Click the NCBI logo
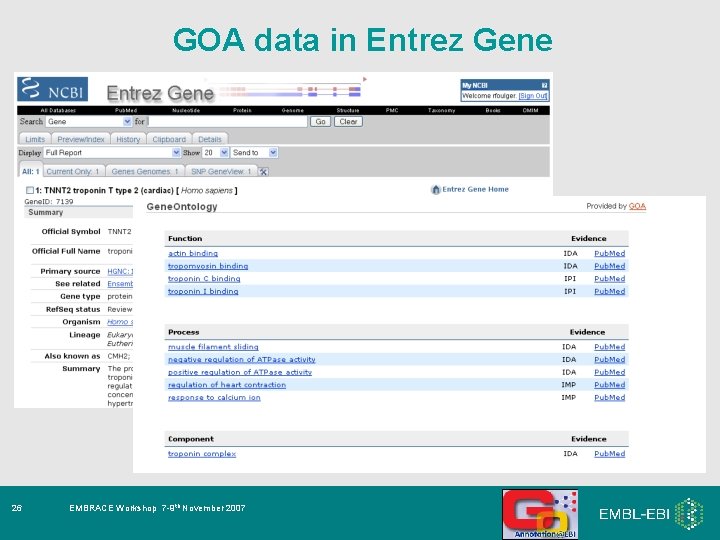 click(x=52, y=89)
